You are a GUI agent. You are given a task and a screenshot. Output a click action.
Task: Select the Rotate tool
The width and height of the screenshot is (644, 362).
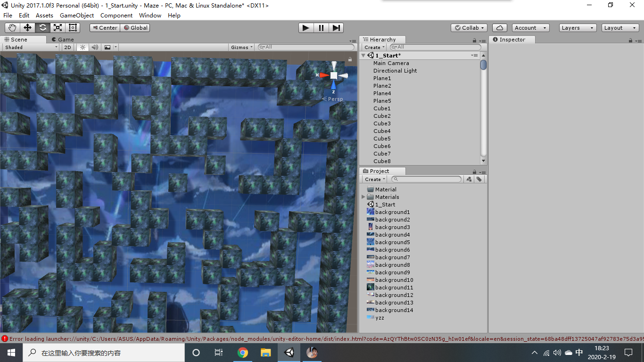pyautogui.click(x=42, y=28)
